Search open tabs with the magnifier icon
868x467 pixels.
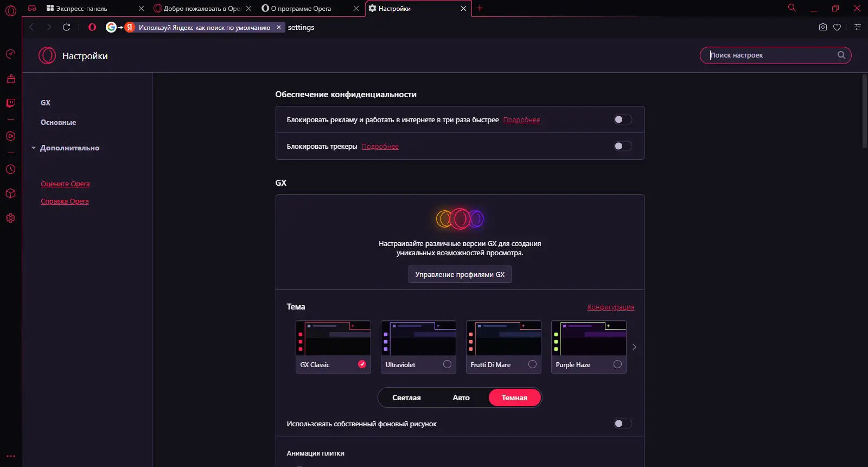tap(792, 8)
